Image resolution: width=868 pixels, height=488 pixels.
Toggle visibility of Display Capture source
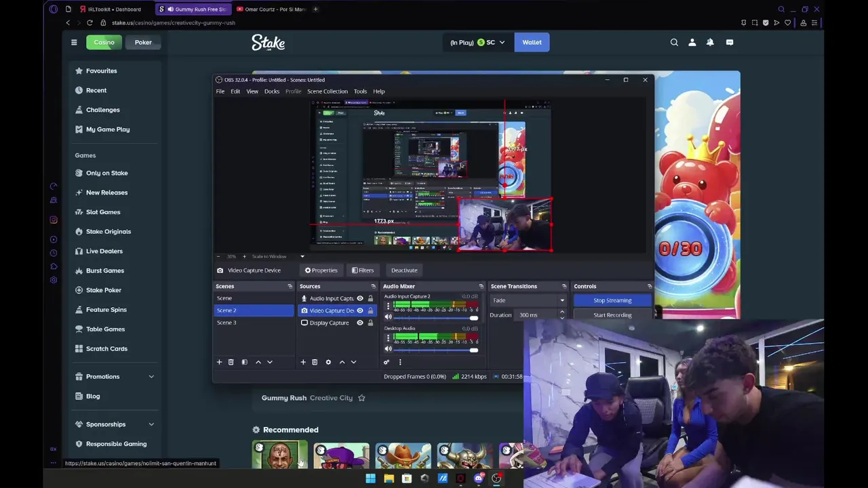360,323
